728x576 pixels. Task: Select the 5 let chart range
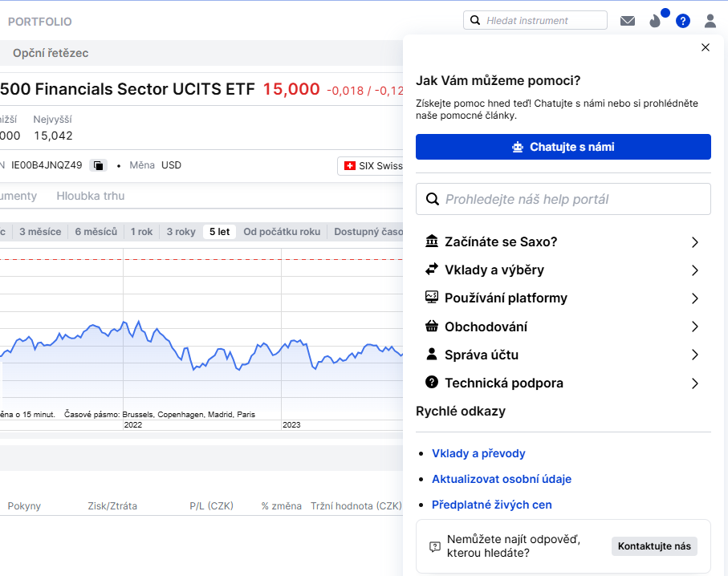point(220,232)
